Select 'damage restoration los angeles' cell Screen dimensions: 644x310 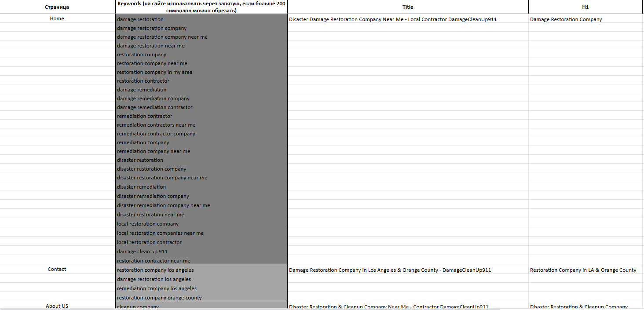[201, 279]
